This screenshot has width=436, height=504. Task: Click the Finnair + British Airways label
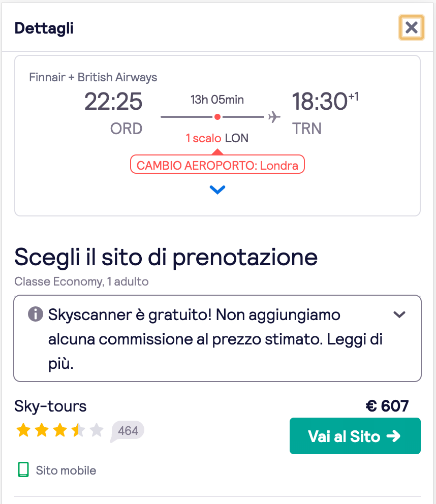click(x=93, y=77)
